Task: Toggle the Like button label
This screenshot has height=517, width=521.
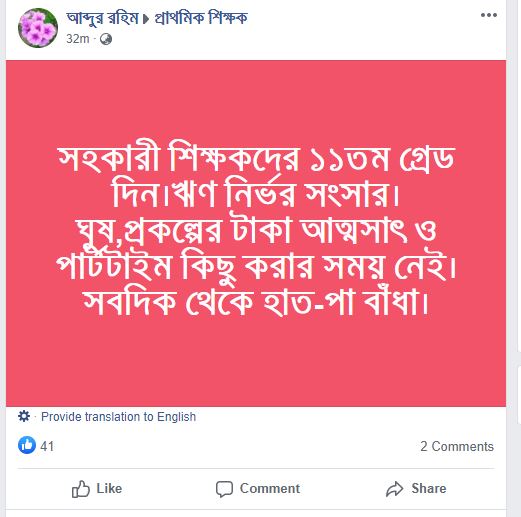Action: pyautogui.click(x=109, y=489)
